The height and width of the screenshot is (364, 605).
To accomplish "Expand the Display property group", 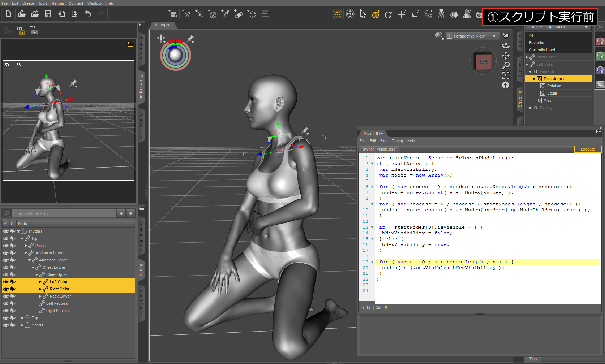I will [x=531, y=108].
